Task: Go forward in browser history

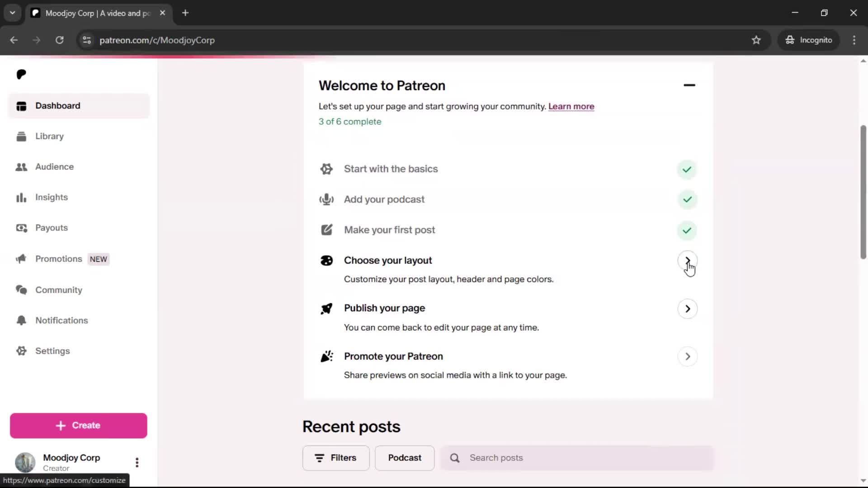Action: coord(36,40)
